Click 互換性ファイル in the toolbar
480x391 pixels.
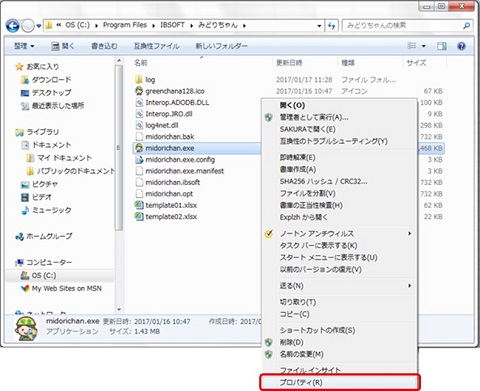pos(157,46)
